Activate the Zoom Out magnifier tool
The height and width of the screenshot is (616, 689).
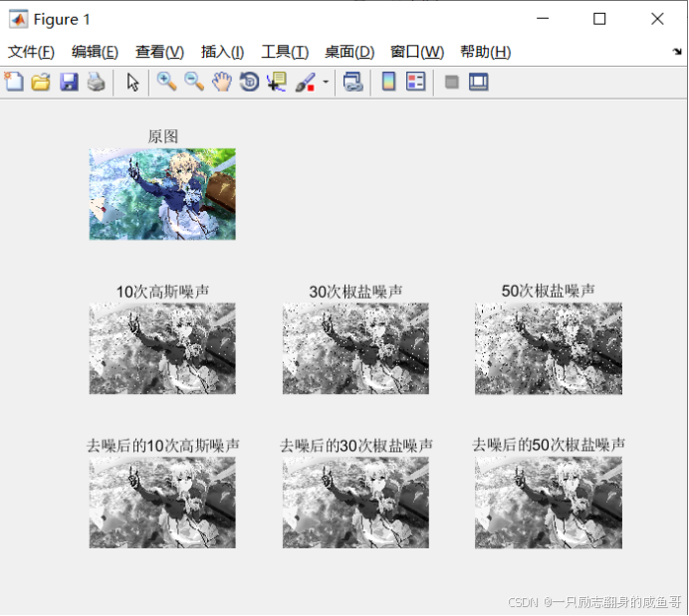[x=194, y=83]
